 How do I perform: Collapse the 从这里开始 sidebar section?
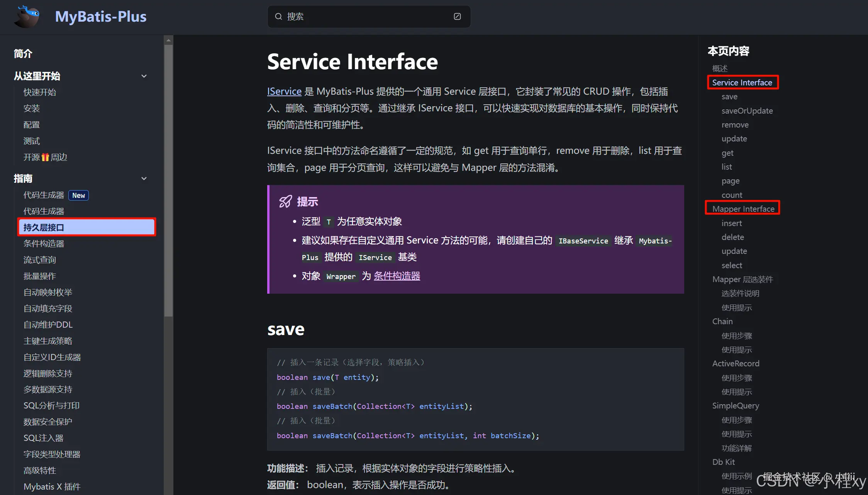pos(144,76)
